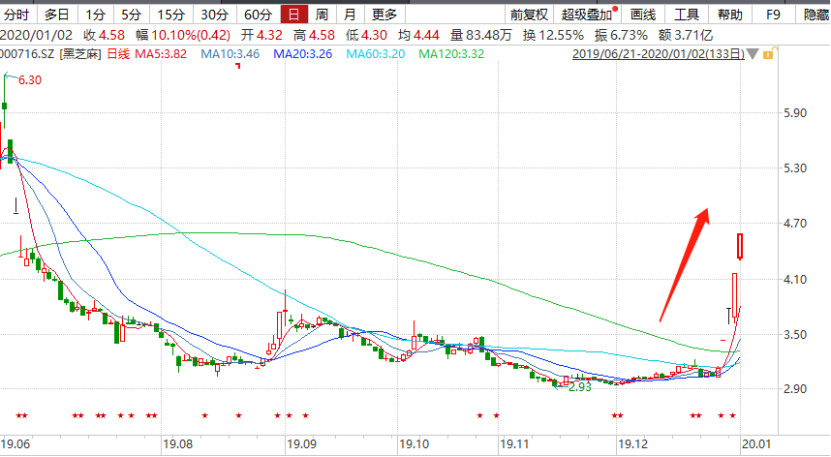The image size is (831, 457).
Task: Click the 6.30 high price marker
Action: pyautogui.click(x=30, y=80)
